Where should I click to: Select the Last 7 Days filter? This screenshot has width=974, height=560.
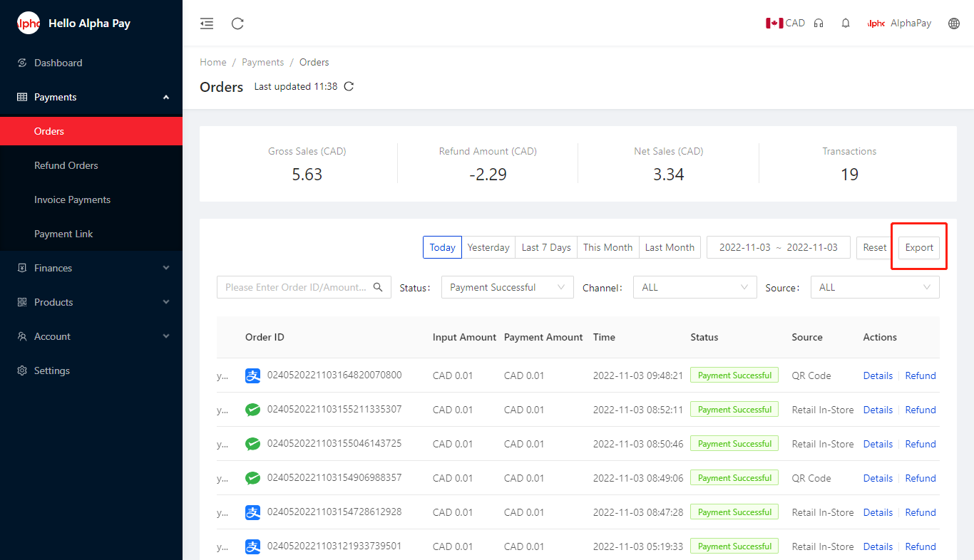[546, 247]
